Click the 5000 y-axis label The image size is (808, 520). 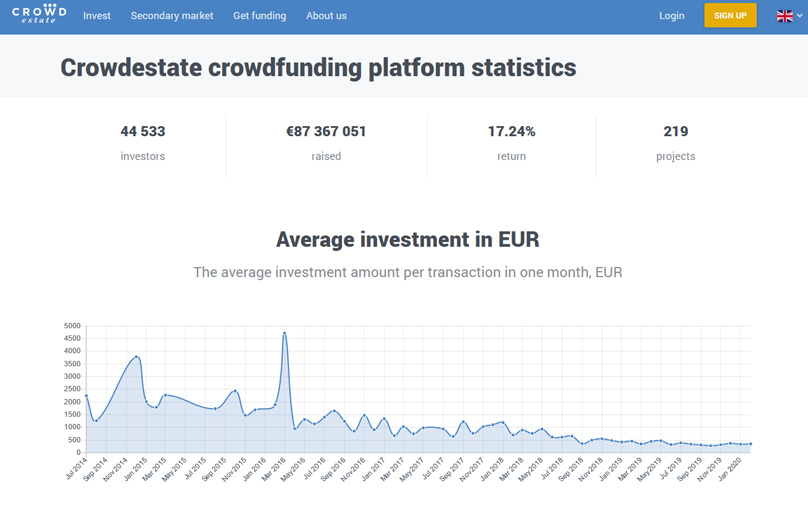pyautogui.click(x=72, y=326)
